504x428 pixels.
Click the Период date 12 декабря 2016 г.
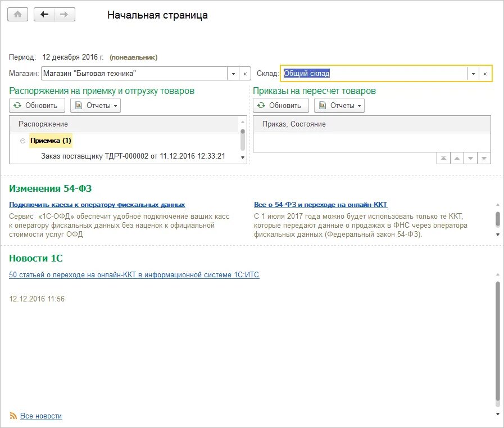coord(73,57)
